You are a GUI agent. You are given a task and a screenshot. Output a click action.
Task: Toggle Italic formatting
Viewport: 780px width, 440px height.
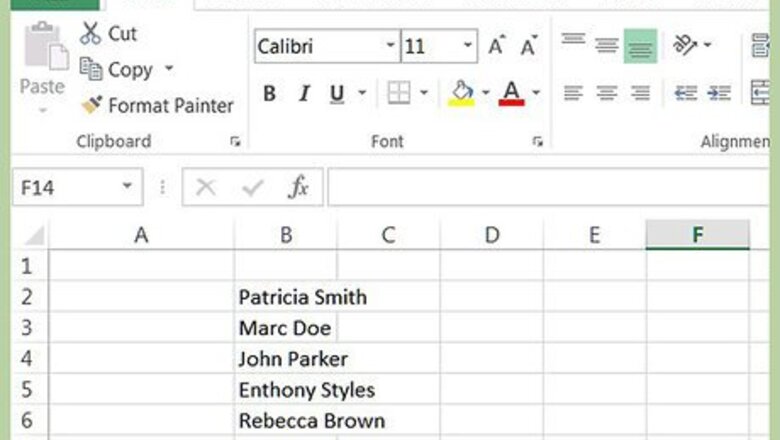point(303,94)
